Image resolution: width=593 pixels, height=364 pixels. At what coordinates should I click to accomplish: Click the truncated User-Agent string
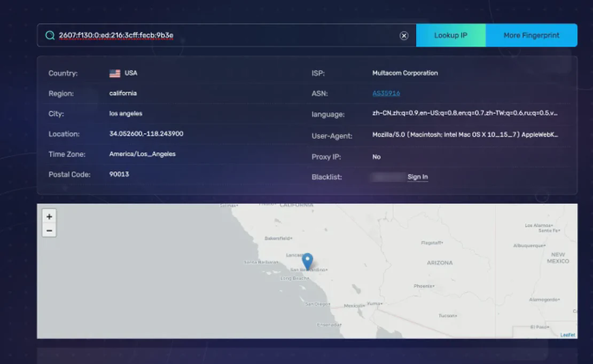click(465, 135)
